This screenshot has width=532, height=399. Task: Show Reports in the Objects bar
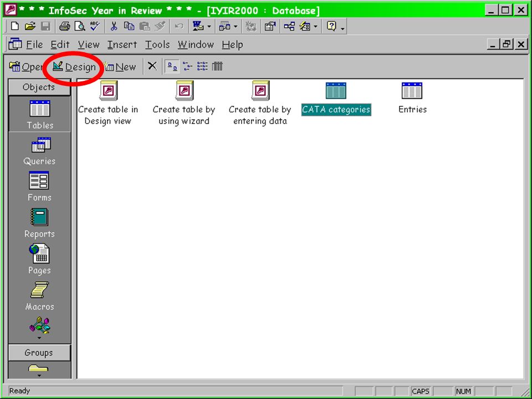(40, 223)
